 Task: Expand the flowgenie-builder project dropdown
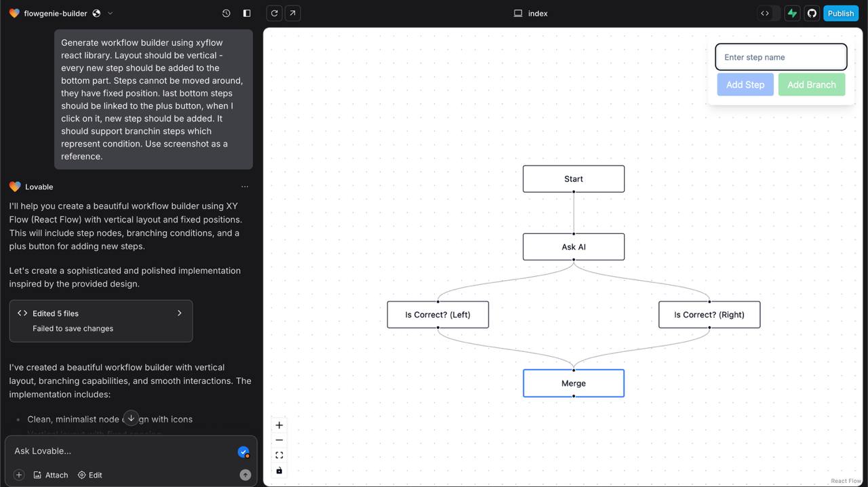pos(110,13)
